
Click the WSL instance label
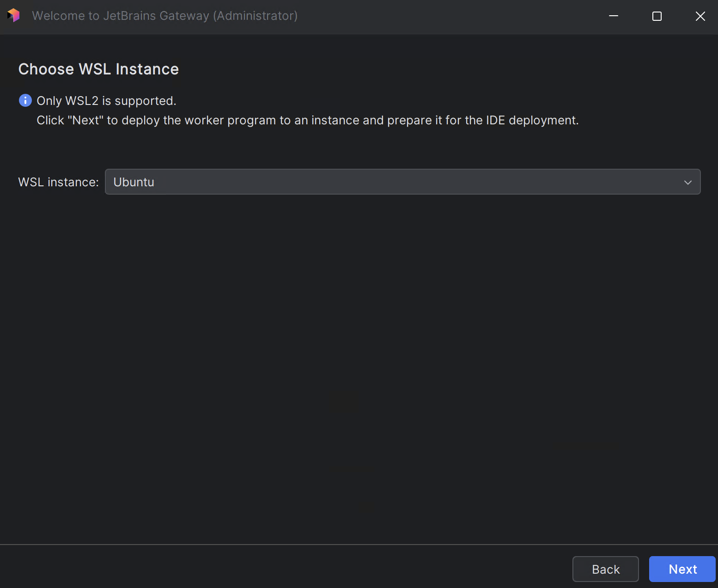pos(58,182)
